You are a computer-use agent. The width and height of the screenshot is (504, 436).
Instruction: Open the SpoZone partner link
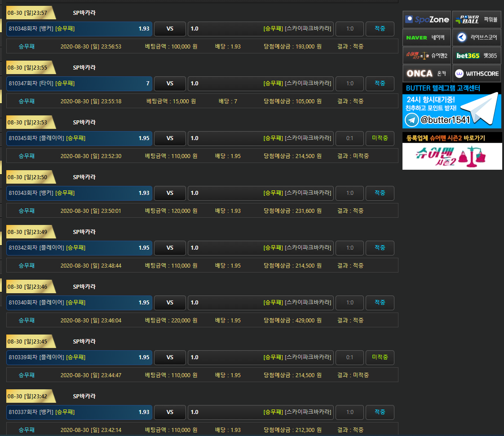pos(427,19)
